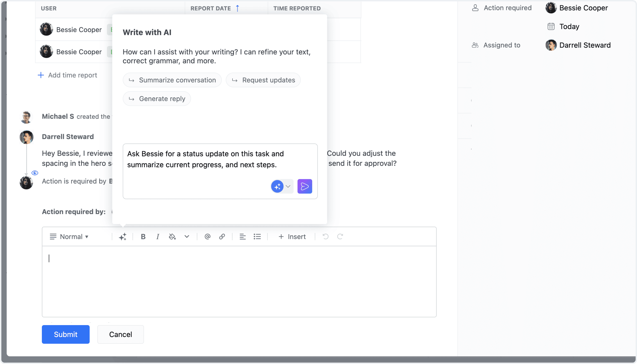Click Darrell Steward name in comment
This screenshot has width=637, height=364.
pyautogui.click(x=68, y=136)
